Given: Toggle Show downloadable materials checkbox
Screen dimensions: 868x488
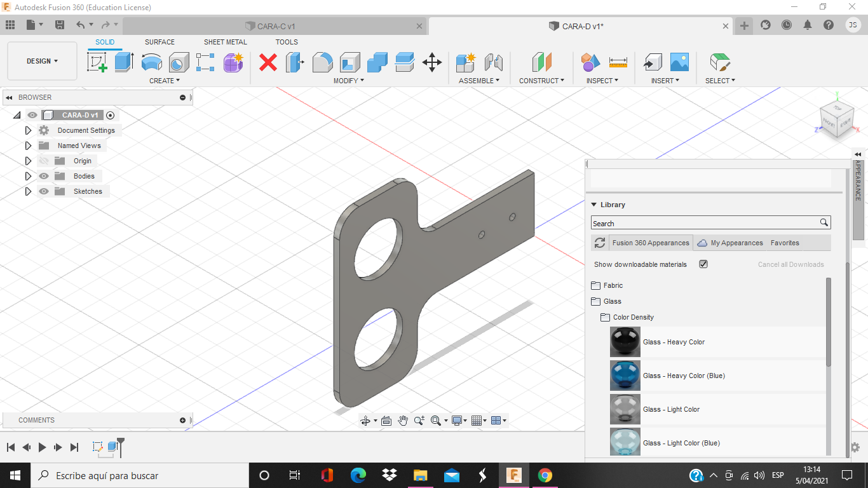Looking at the screenshot, I should tap(703, 264).
